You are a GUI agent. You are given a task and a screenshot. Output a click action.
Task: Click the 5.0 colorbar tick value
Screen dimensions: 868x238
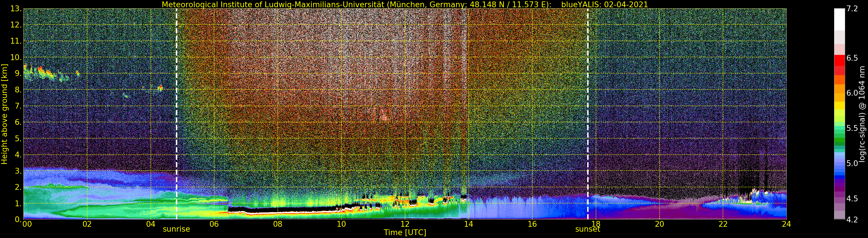click(x=852, y=163)
